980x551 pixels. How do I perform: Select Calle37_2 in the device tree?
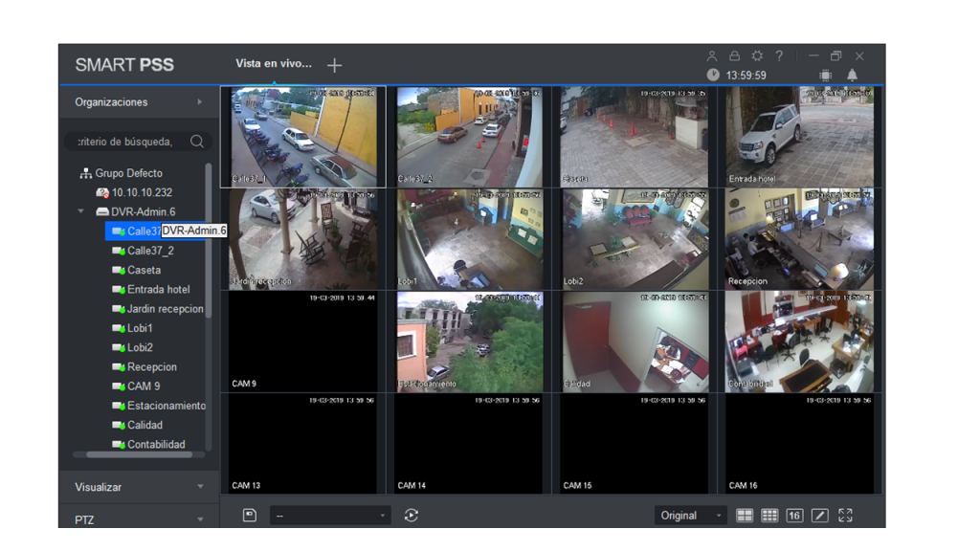point(150,251)
